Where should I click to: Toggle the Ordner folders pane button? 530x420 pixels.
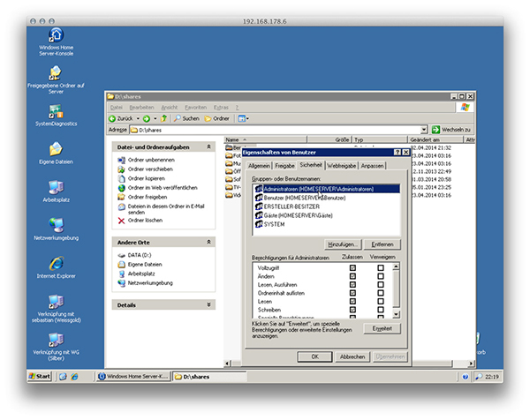[217, 118]
